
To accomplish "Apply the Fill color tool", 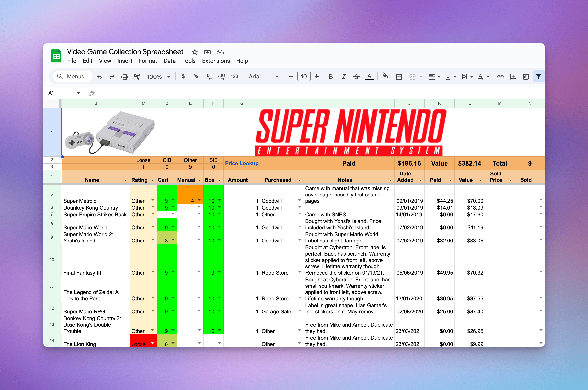I will (386, 77).
